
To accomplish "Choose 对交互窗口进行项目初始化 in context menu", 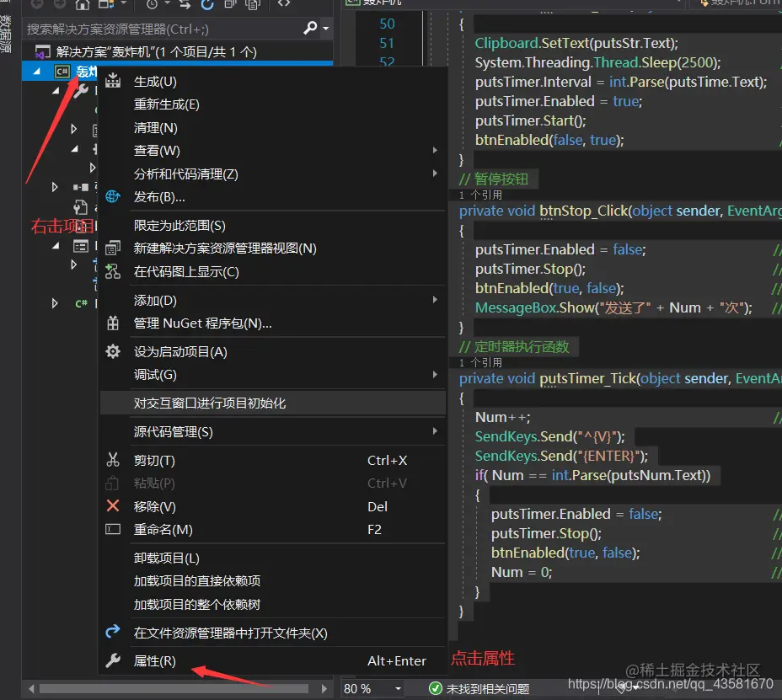I will (x=272, y=403).
